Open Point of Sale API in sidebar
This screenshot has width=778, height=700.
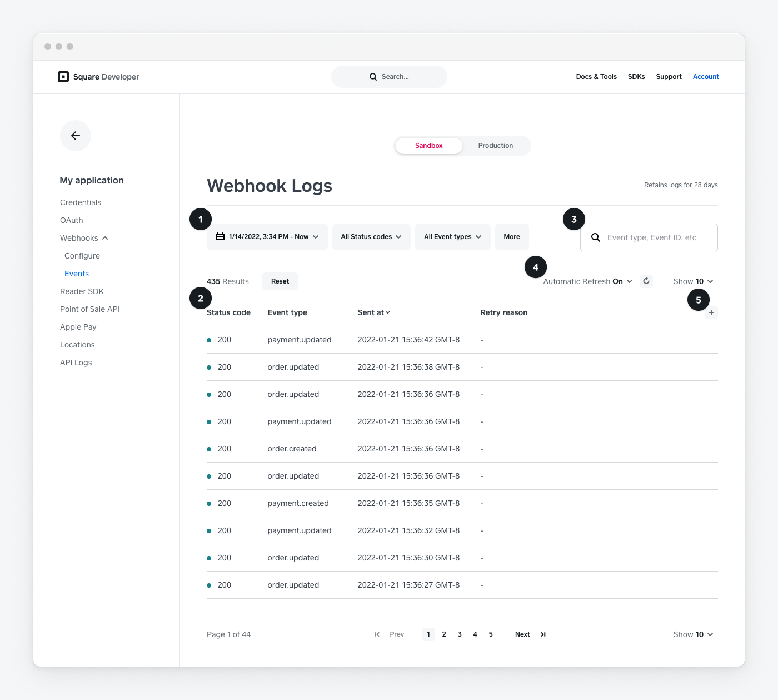click(x=90, y=309)
